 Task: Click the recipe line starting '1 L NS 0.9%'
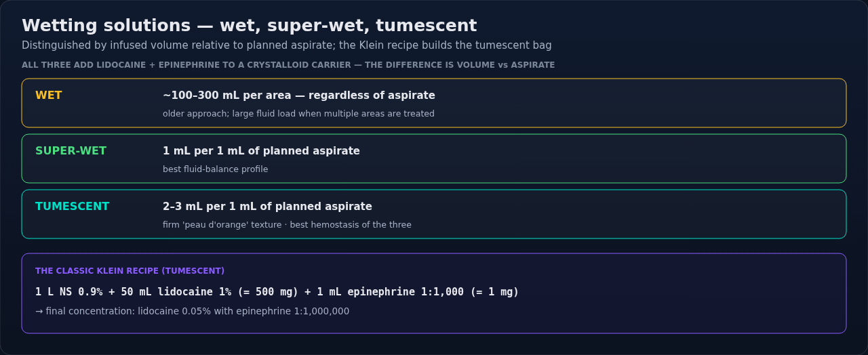pos(277,292)
